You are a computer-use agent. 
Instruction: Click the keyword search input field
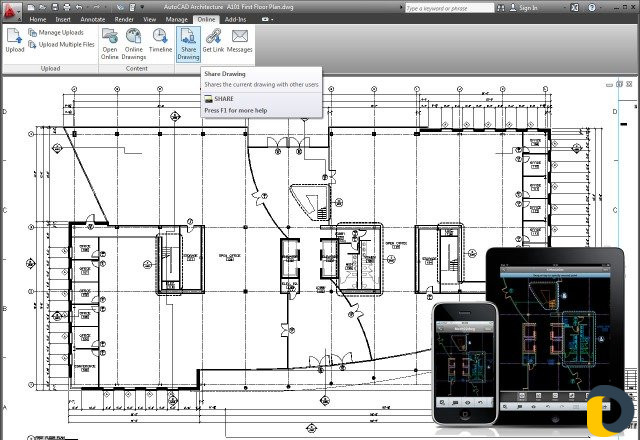449,8
